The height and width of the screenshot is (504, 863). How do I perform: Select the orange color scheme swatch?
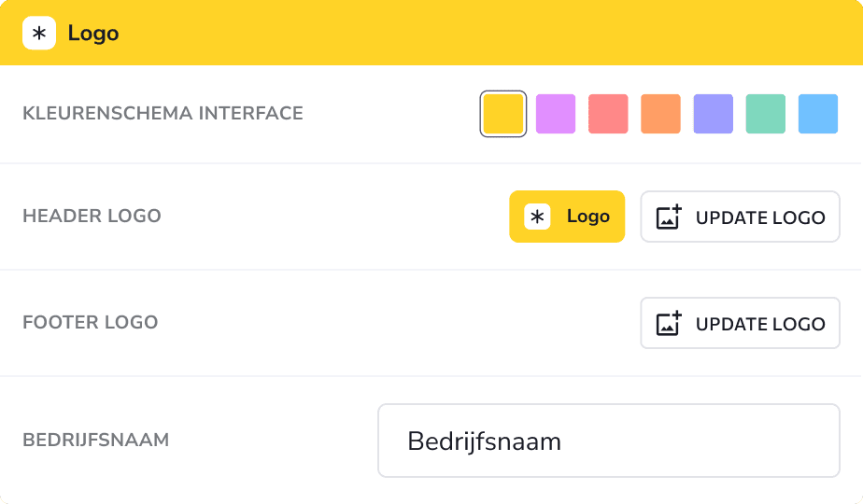pyautogui.click(x=660, y=114)
